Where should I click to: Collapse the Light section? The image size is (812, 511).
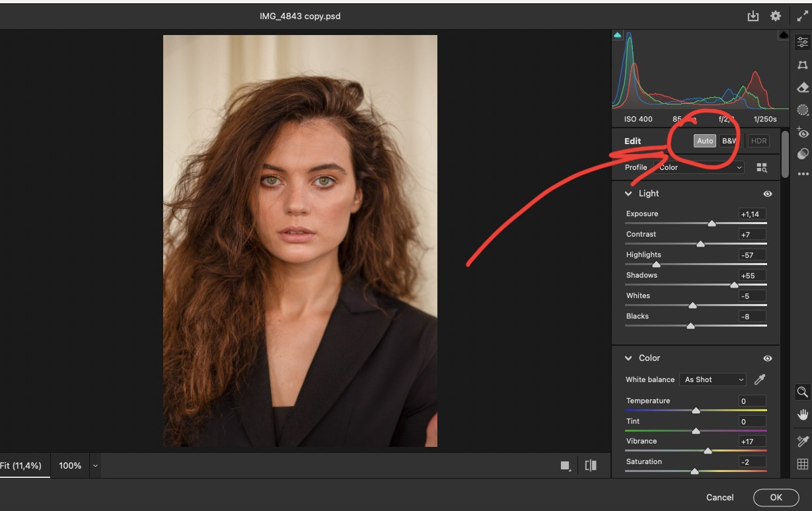pyautogui.click(x=628, y=193)
